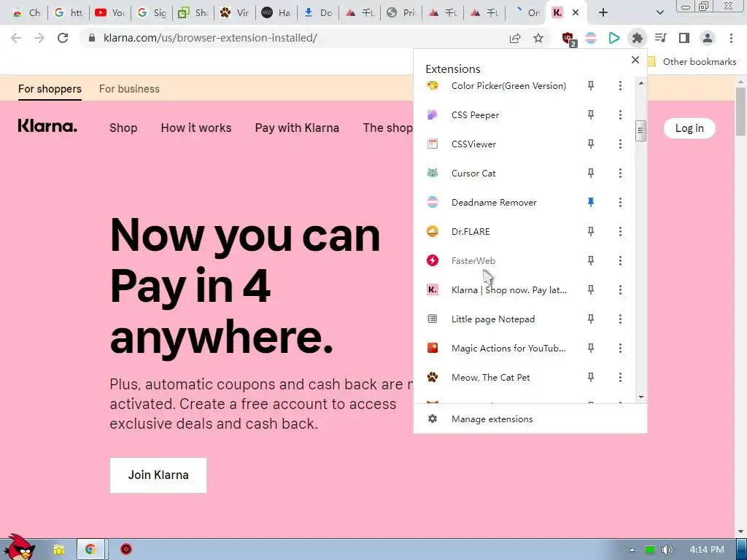The height and width of the screenshot is (560, 747).
Task: Click the puzzle-piece Extensions toolbar button
Action: (638, 38)
